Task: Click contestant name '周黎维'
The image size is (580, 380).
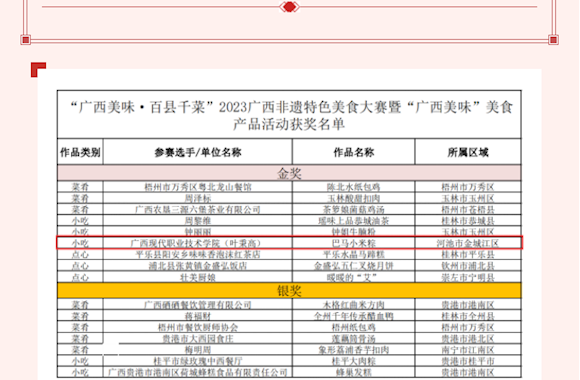Action: pos(198,221)
